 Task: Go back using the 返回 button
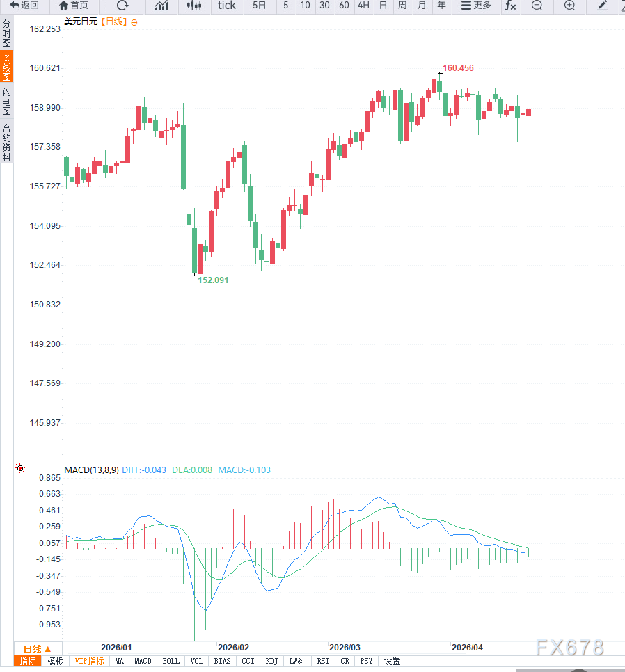coord(24,6)
